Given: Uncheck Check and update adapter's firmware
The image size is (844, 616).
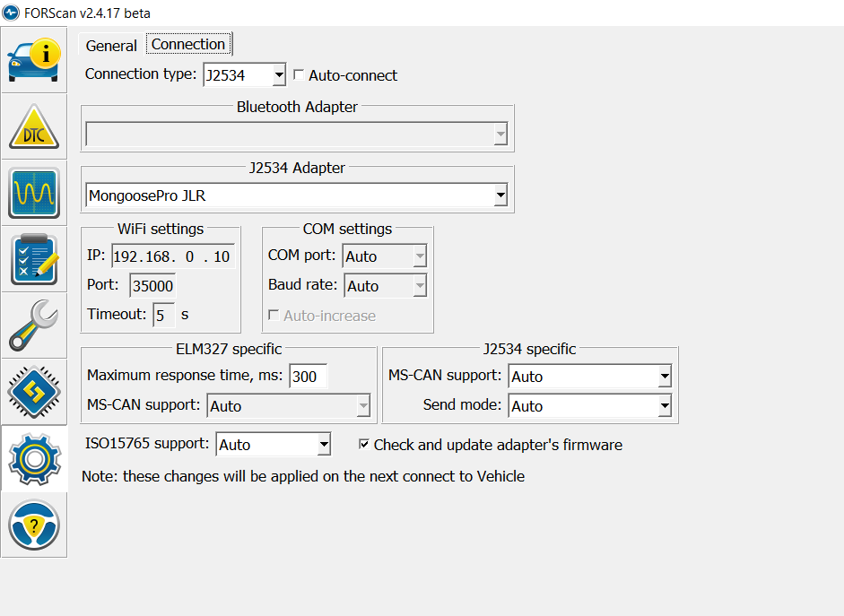Looking at the screenshot, I should click(x=364, y=445).
